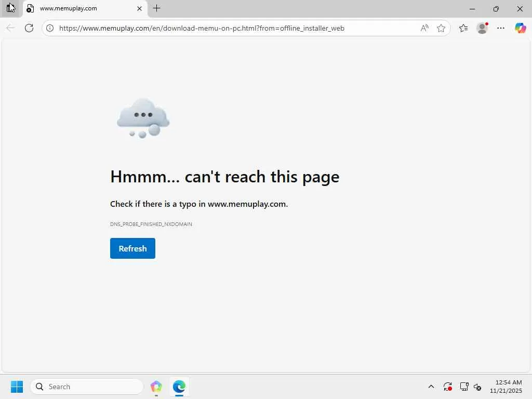
Task: Switch to Microsoft Edge in taskbar
Action: click(x=179, y=387)
